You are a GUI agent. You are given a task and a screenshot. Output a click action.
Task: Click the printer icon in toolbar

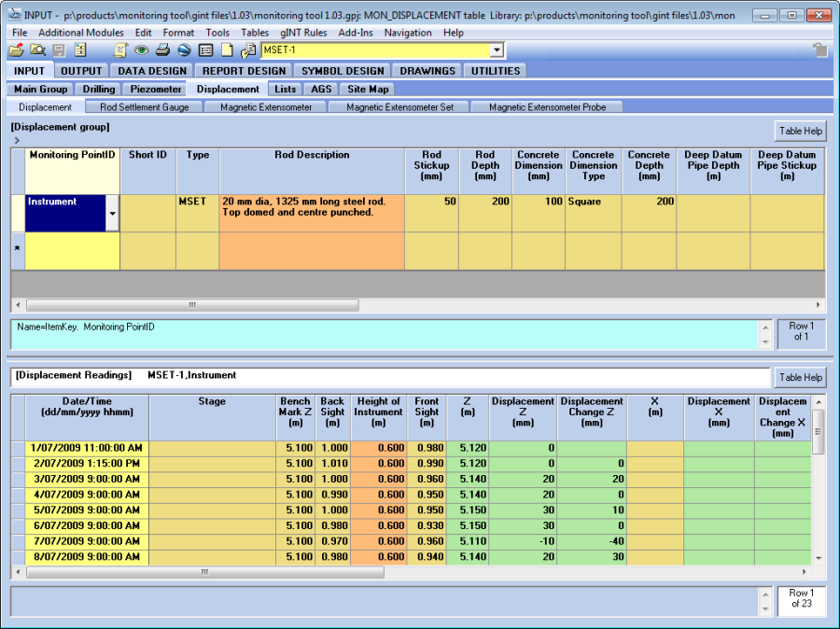[x=162, y=50]
